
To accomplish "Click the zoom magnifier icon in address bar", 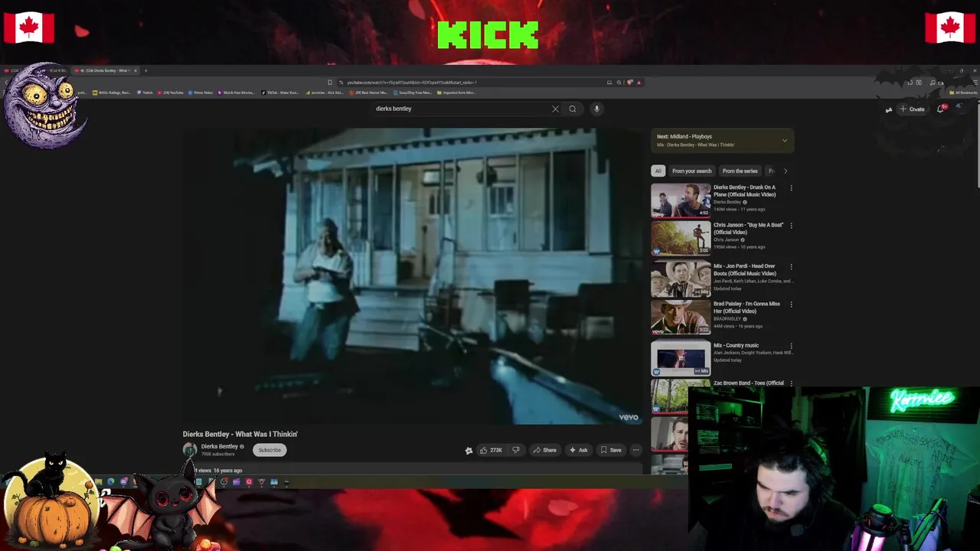I will click(619, 82).
